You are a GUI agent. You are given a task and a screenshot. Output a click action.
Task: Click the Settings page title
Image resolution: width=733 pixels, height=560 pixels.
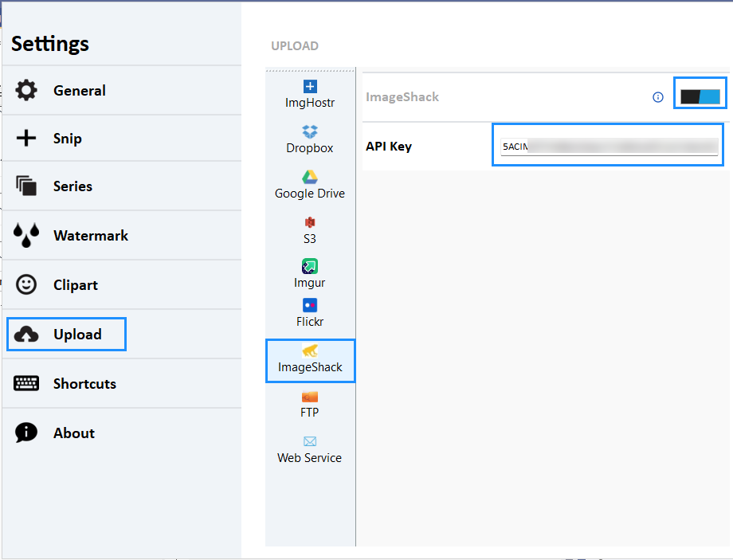[x=50, y=44]
